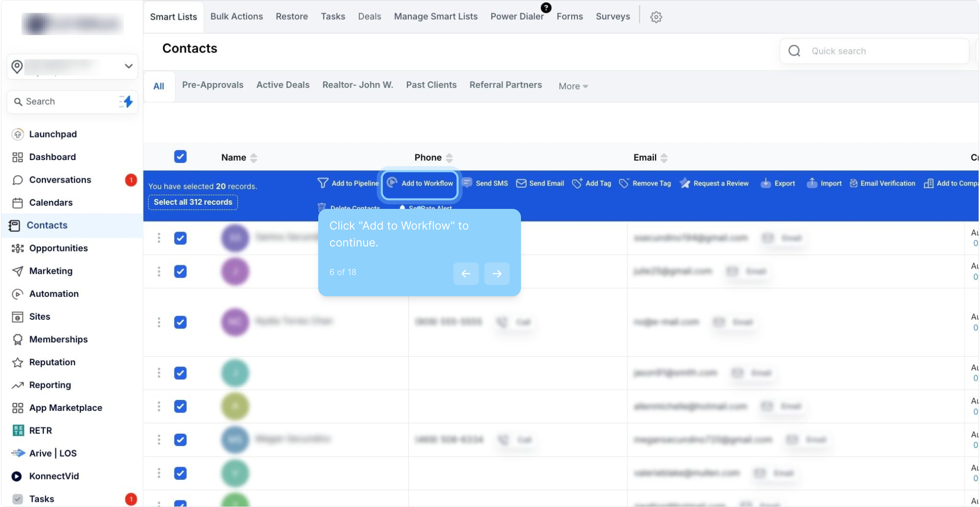Click the settings gear icon in top navigation
The height and width of the screenshot is (507, 980).
pyautogui.click(x=656, y=17)
